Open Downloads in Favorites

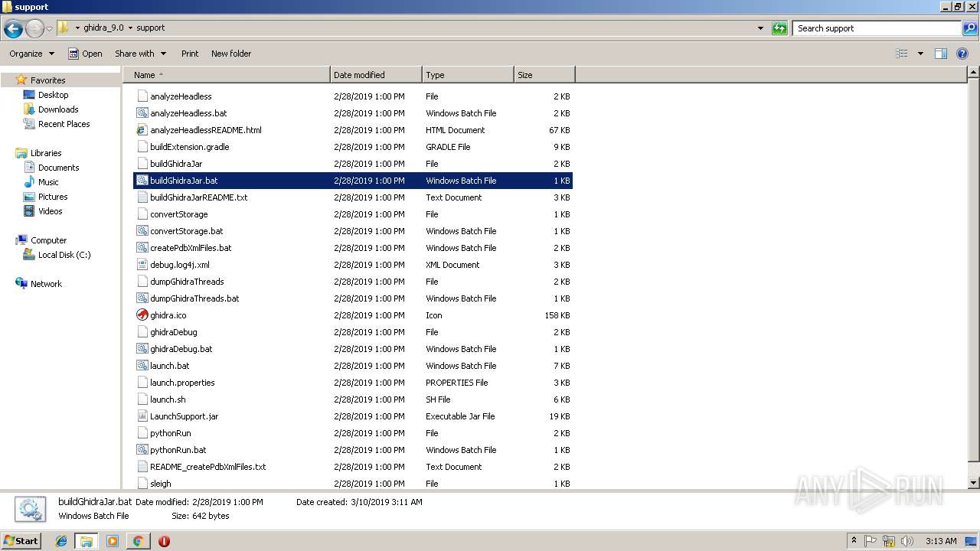pos(58,109)
